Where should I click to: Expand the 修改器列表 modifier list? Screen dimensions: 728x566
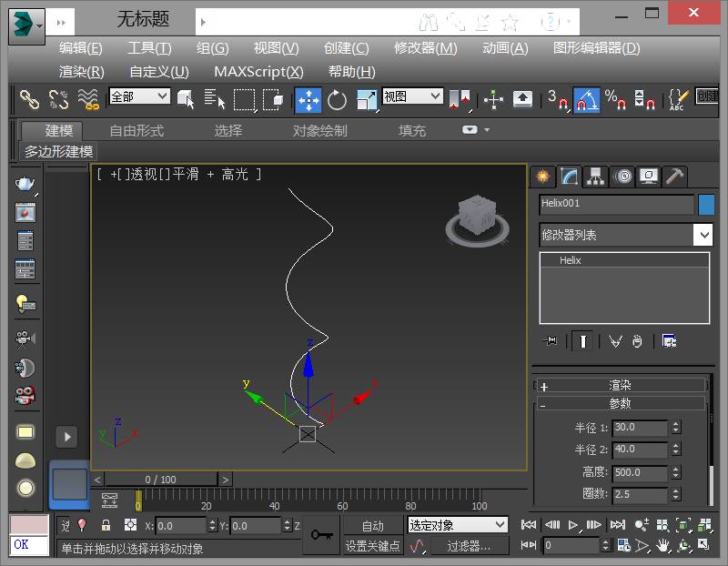click(626, 235)
